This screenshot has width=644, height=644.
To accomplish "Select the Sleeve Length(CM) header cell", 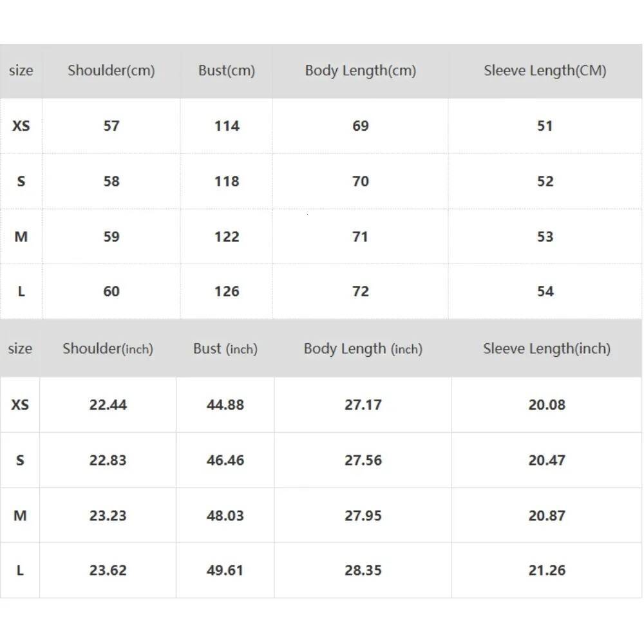I will point(545,71).
